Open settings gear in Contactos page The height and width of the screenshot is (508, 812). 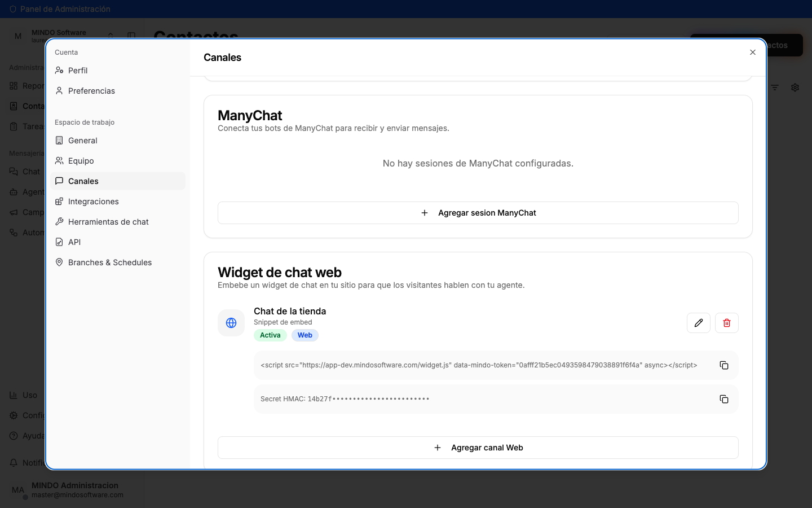tap(795, 87)
